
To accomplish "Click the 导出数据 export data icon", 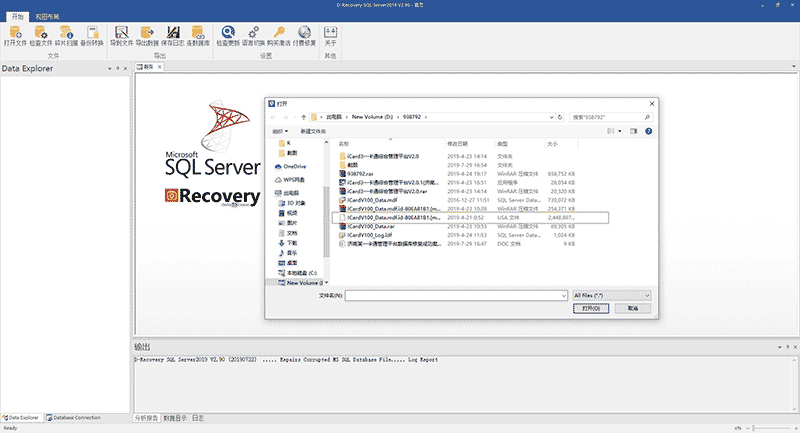I will [x=147, y=36].
